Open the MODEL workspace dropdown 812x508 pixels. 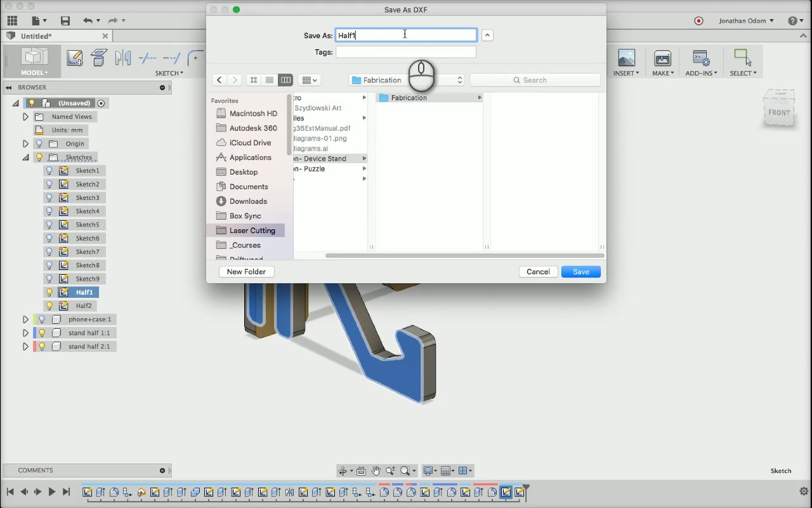point(34,73)
